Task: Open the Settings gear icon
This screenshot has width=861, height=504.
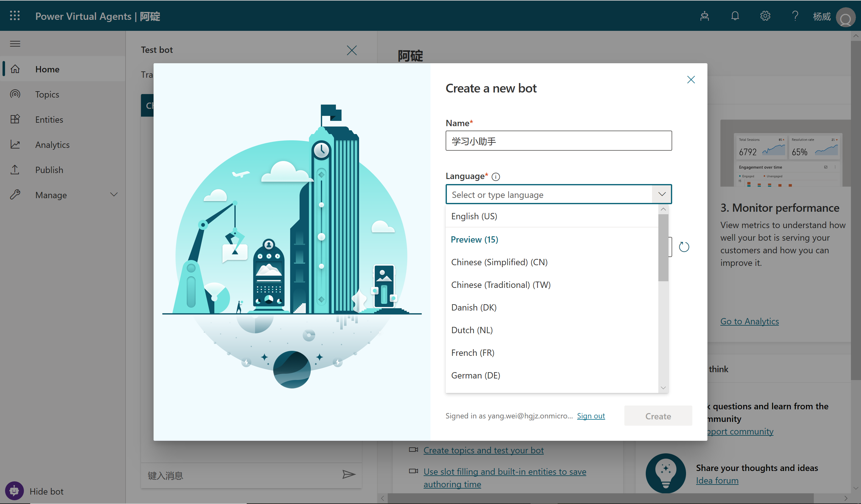Action: pyautogui.click(x=765, y=16)
